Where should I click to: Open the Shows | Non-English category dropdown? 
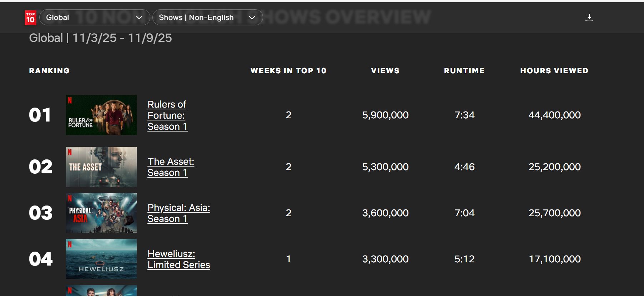207,18
